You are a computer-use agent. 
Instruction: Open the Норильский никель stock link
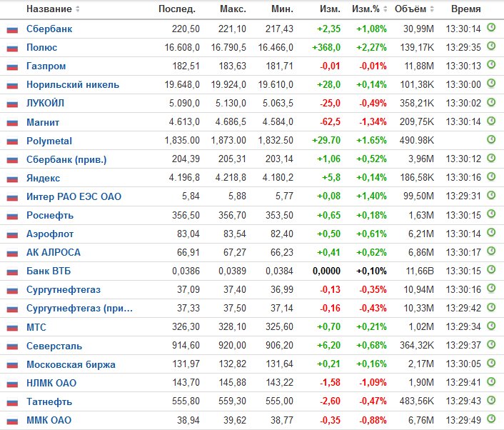73,84
